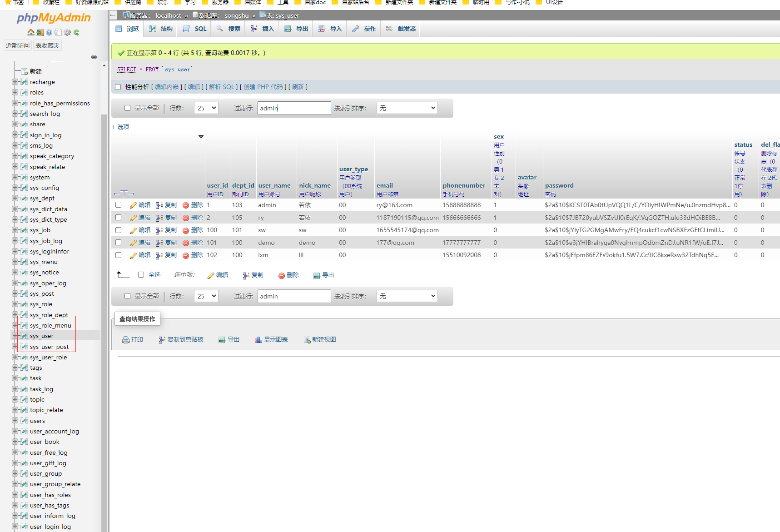Open the top sort by index dropdown
The height and width of the screenshot is (532, 780).
pyautogui.click(x=407, y=108)
